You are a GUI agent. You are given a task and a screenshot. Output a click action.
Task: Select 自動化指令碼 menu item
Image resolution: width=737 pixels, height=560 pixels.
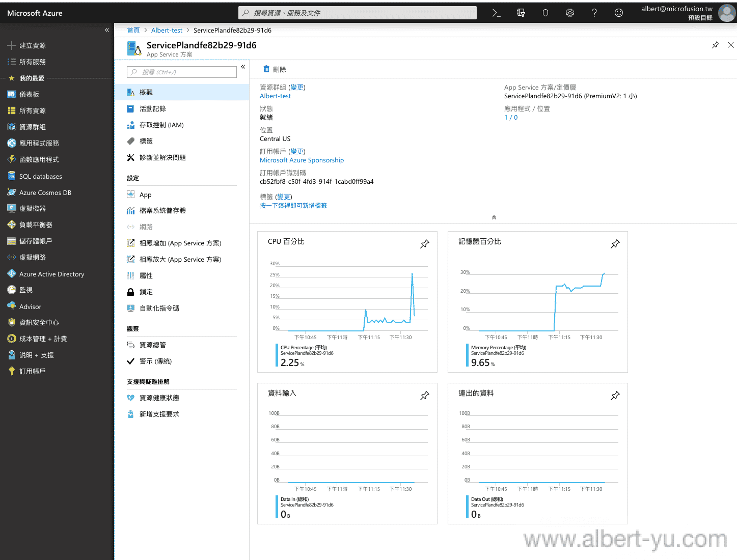pyautogui.click(x=182, y=308)
